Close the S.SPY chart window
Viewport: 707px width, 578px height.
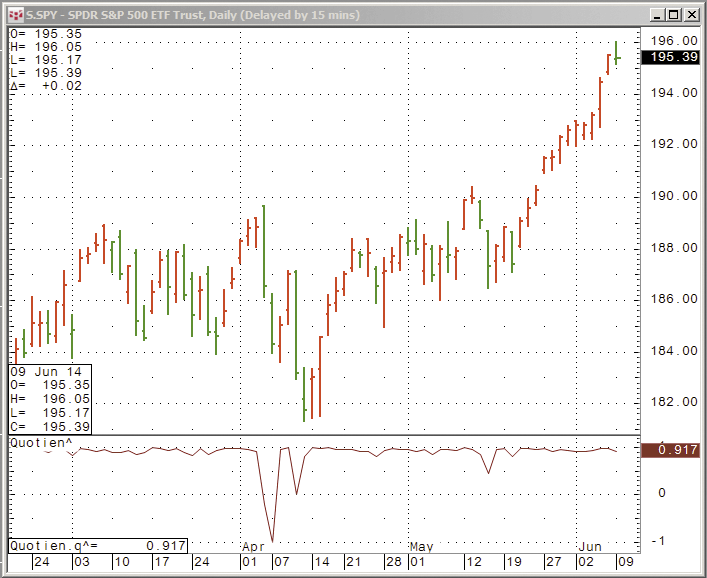point(690,15)
